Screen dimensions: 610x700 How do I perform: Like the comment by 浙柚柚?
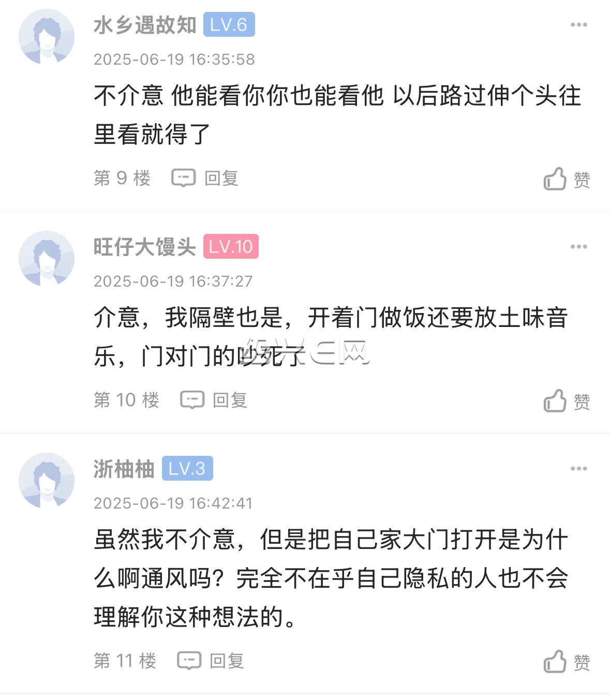pos(566,662)
